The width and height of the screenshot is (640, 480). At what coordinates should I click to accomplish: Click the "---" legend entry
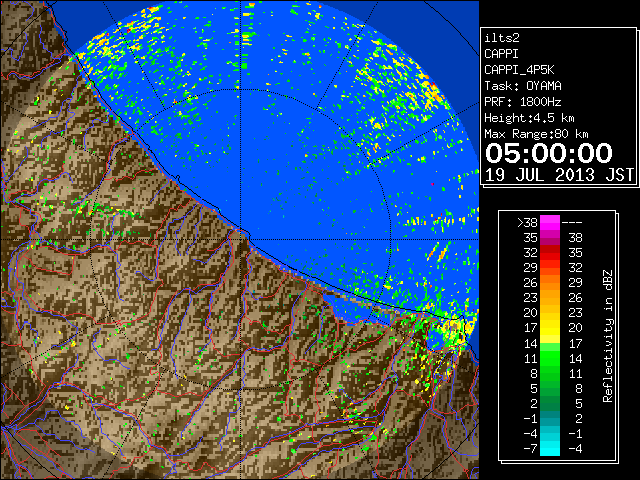[572, 223]
